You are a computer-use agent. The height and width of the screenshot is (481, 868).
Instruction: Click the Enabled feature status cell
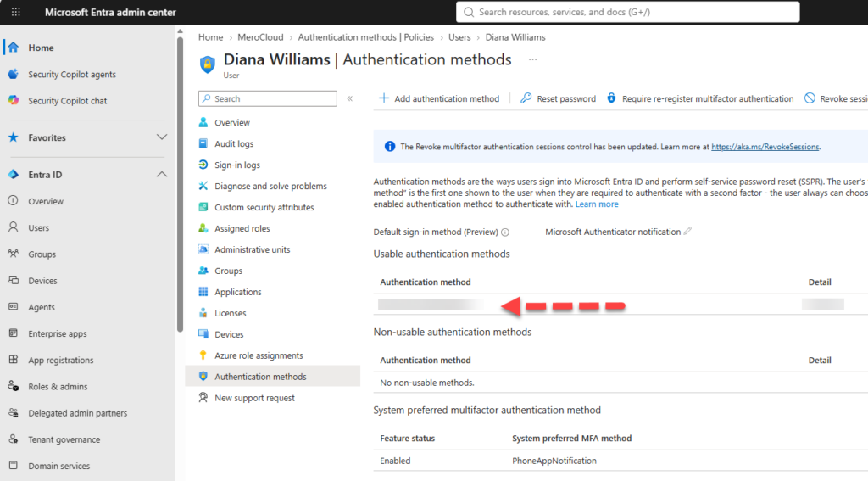[x=395, y=461]
